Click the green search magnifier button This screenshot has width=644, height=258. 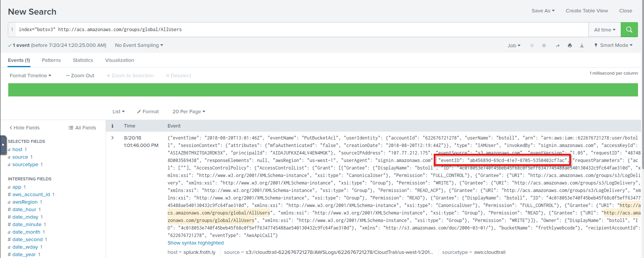[x=629, y=30]
